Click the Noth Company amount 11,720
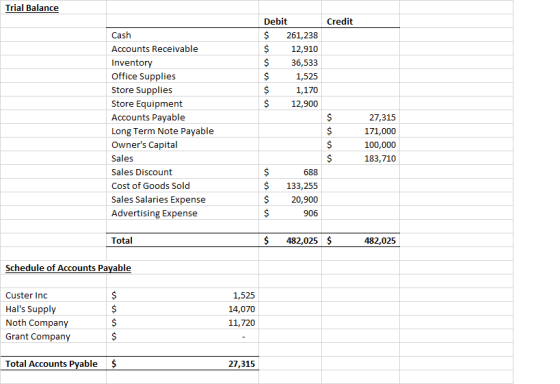This screenshot has width=560, height=384. point(242,323)
